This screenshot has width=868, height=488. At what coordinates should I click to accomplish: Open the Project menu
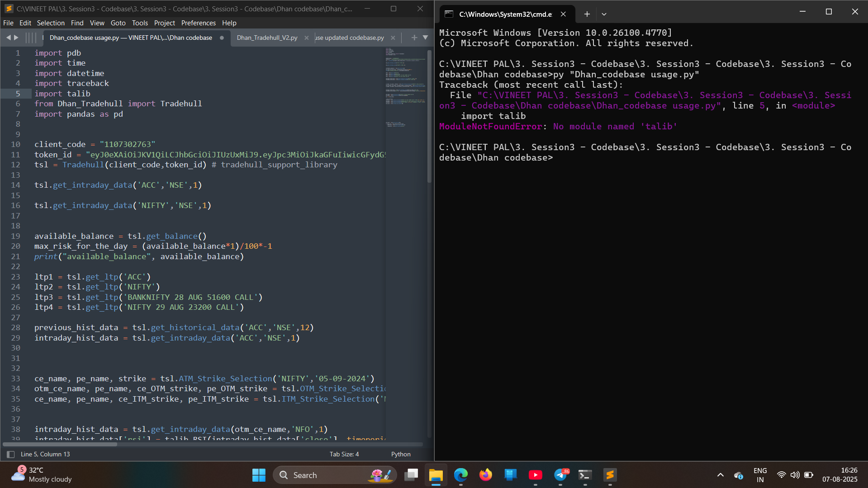click(x=164, y=23)
